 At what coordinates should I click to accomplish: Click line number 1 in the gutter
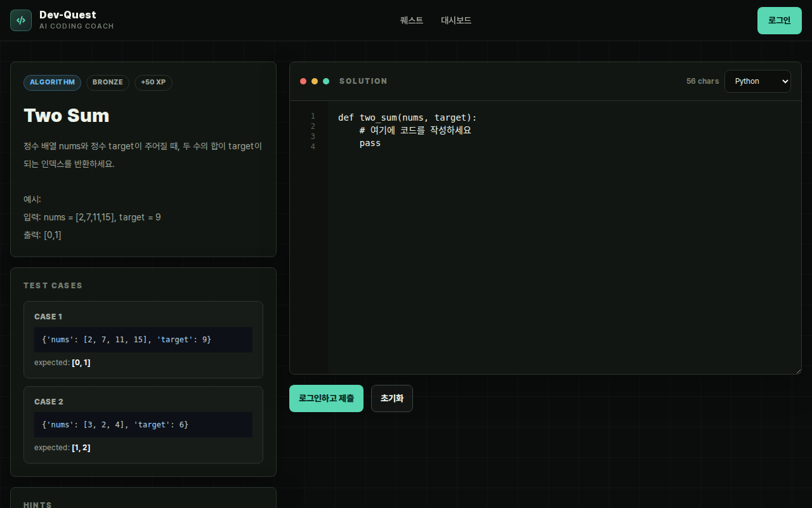[313, 116]
